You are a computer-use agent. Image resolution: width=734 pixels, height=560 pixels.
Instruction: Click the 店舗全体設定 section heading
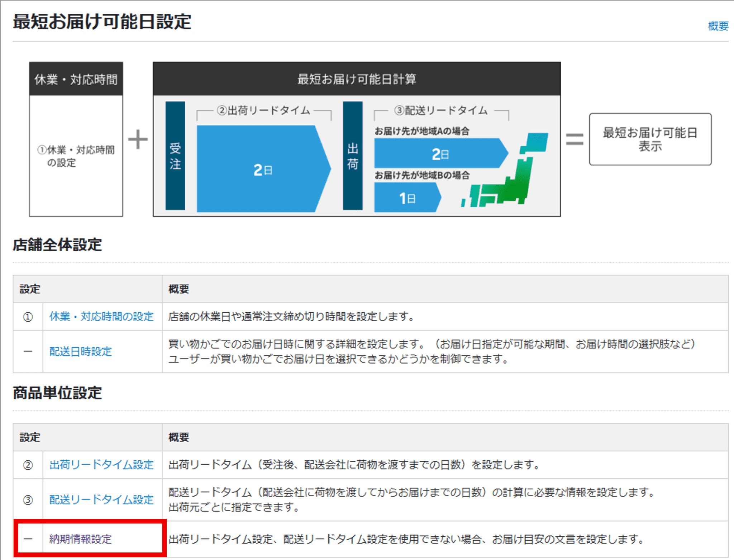57,245
